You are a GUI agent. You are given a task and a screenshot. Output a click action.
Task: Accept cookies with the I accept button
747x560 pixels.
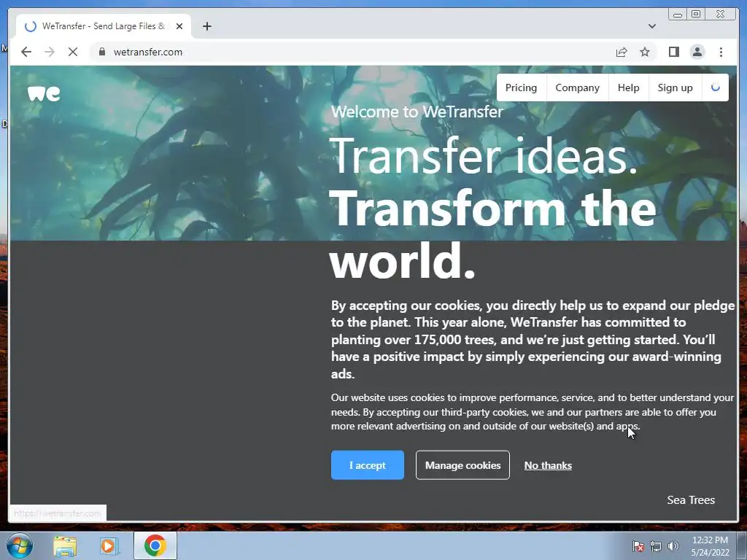(x=368, y=465)
